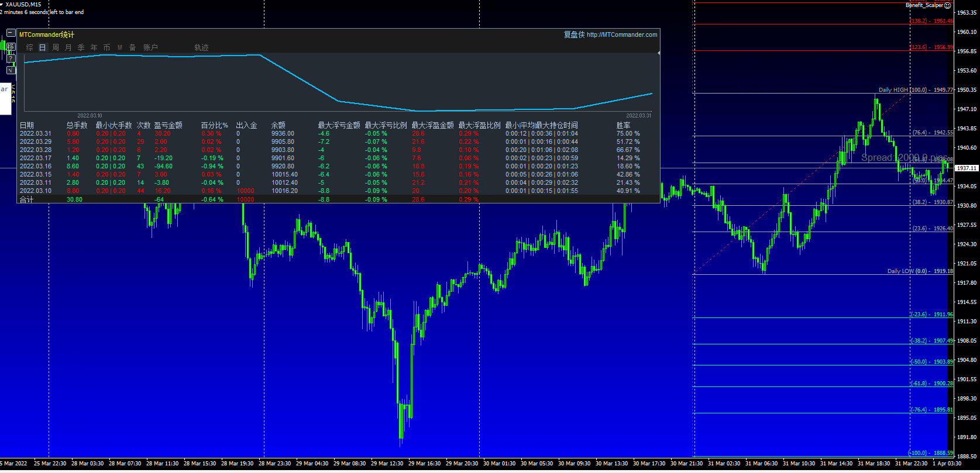Click the 余额 column header

coord(278,125)
